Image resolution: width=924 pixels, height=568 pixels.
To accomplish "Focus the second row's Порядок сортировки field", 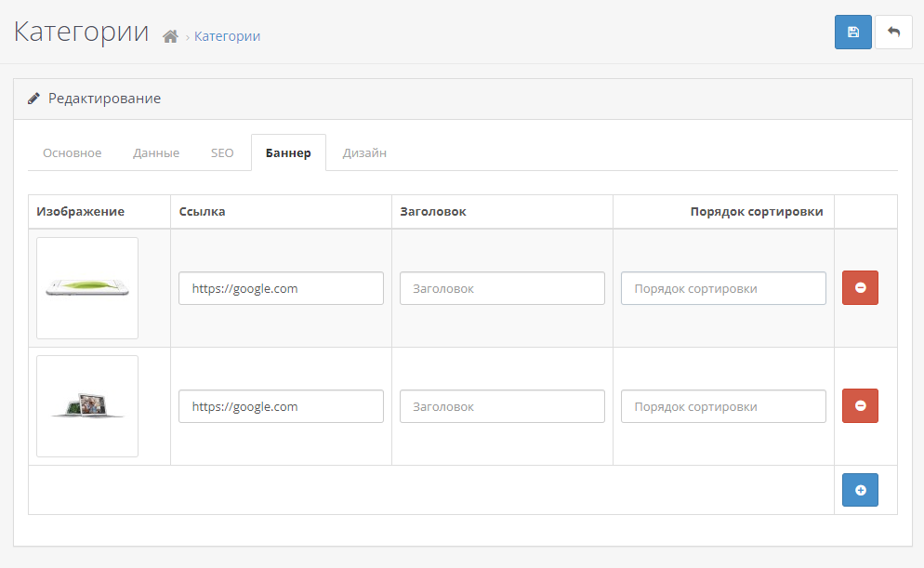I will click(x=723, y=406).
